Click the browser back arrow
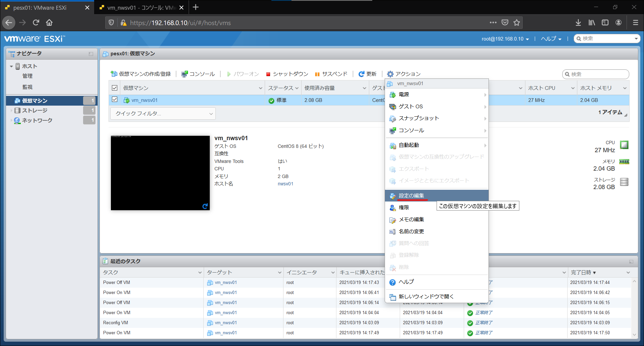This screenshot has width=644, height=346. [x=9, y=23]
